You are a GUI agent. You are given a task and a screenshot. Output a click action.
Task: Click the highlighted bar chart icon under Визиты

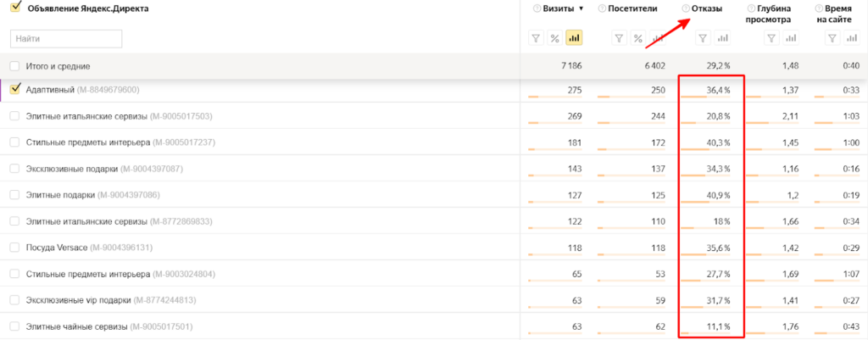(x=574, y=38)
